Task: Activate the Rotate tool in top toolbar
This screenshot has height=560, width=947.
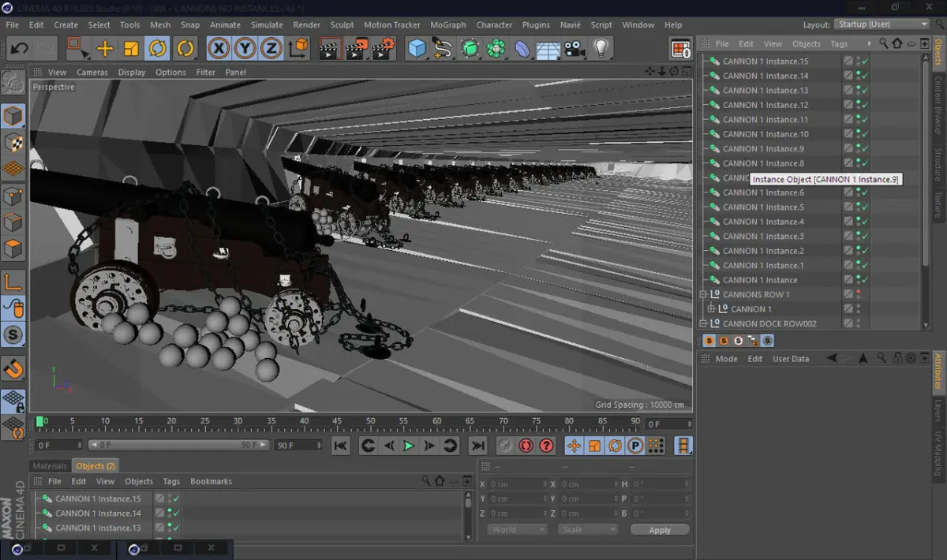Action: click(158, 49)
